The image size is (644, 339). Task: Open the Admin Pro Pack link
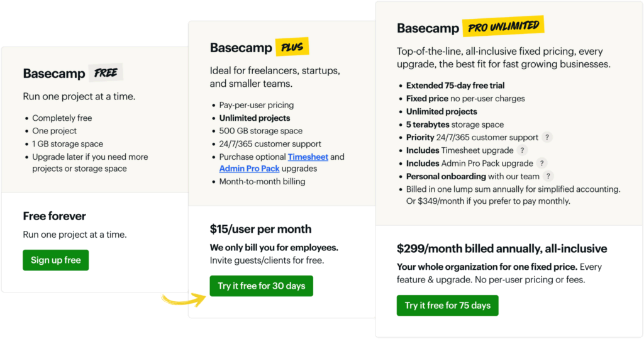pyautogui.click(x=249, y=169)
